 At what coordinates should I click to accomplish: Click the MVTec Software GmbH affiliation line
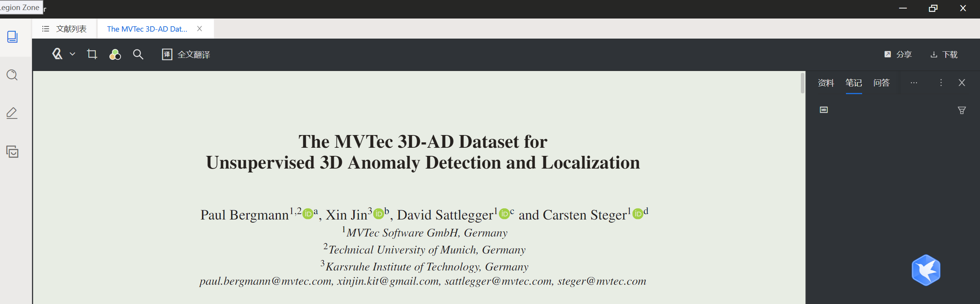[425, 232]
